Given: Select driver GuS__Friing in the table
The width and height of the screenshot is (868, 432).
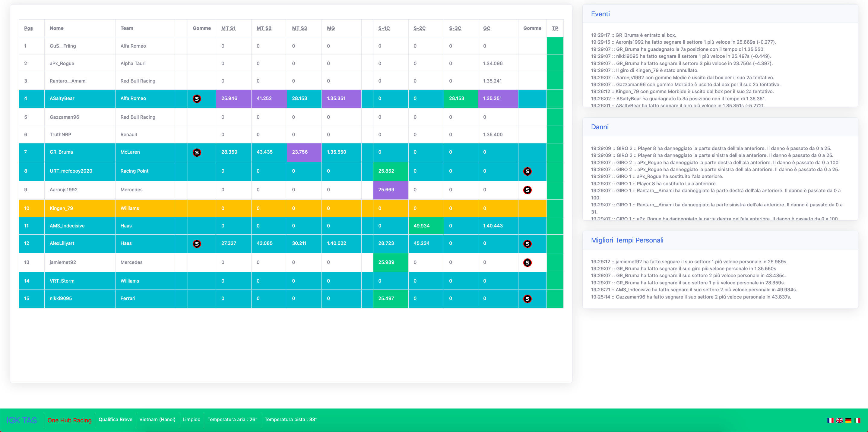Looking at the screenshot, I should point(63,46).
